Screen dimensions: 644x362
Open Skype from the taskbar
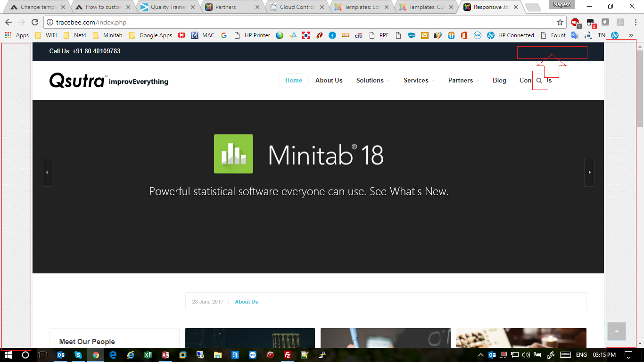click(x=78, y=355)
